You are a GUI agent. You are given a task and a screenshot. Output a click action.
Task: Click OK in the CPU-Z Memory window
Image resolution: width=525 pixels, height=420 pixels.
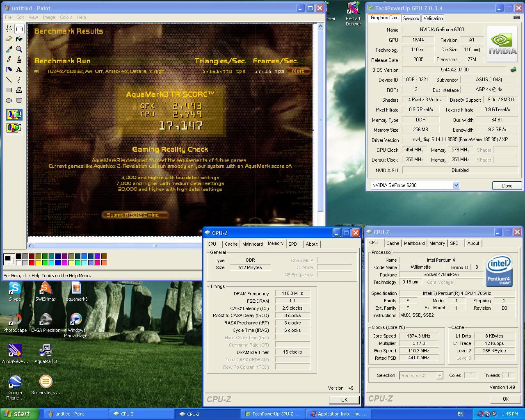pos(344,399)
